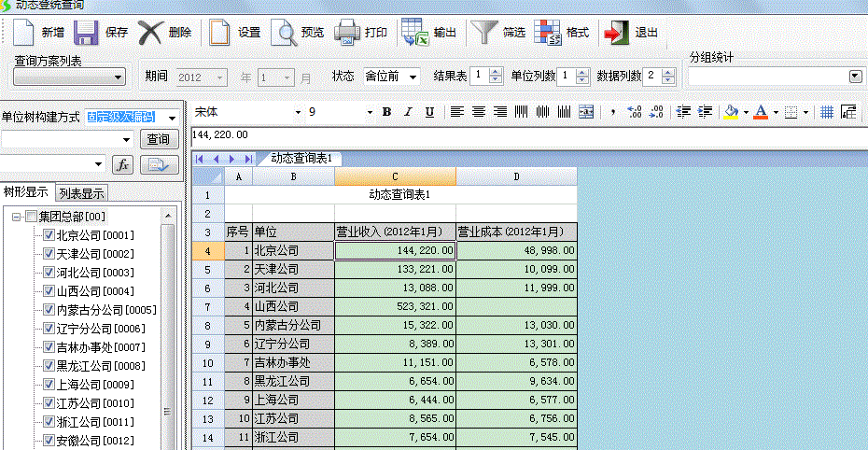Uncheck 天津公司[0002] checkbox

click(x=49, y=254)
